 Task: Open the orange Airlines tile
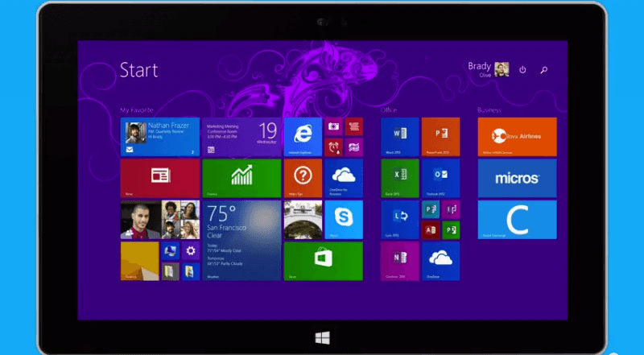[x=518, y=137]
